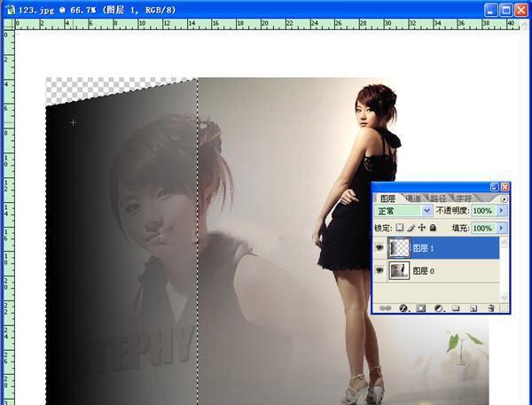This screenshot has width=532, height=405.
Task: Toggle lock image pixels brush icon
Action: [x=411, y=228]
